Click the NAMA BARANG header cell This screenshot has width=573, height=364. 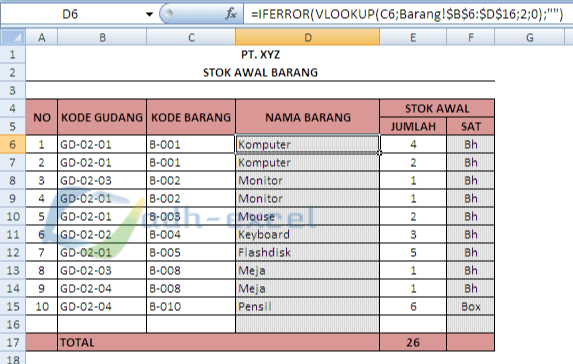308,117
